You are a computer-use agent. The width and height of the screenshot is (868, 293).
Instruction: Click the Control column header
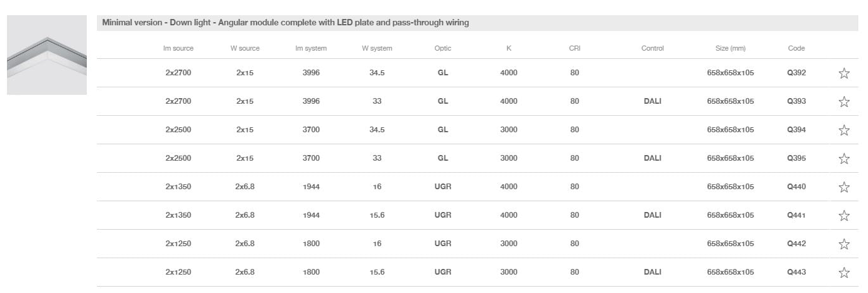652,48
